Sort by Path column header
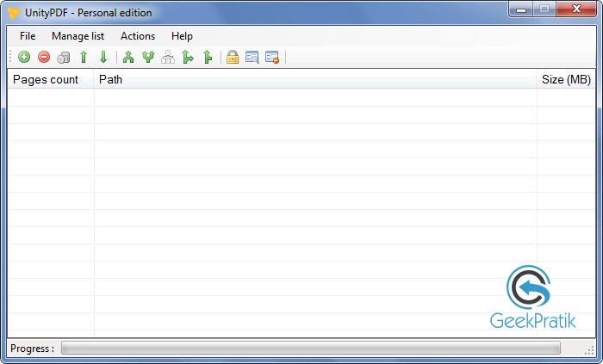 pos(315,79)
